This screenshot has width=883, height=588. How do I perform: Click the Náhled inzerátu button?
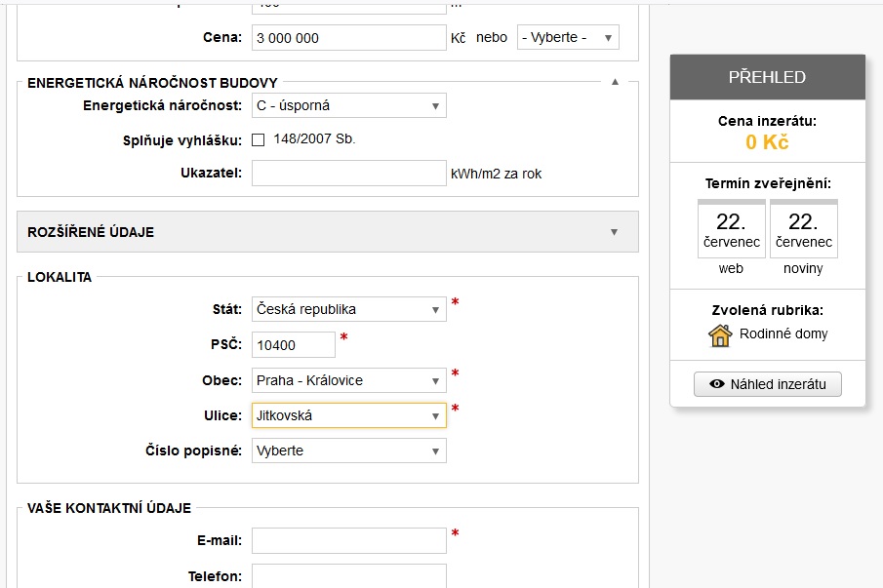[x=768, y=384]
